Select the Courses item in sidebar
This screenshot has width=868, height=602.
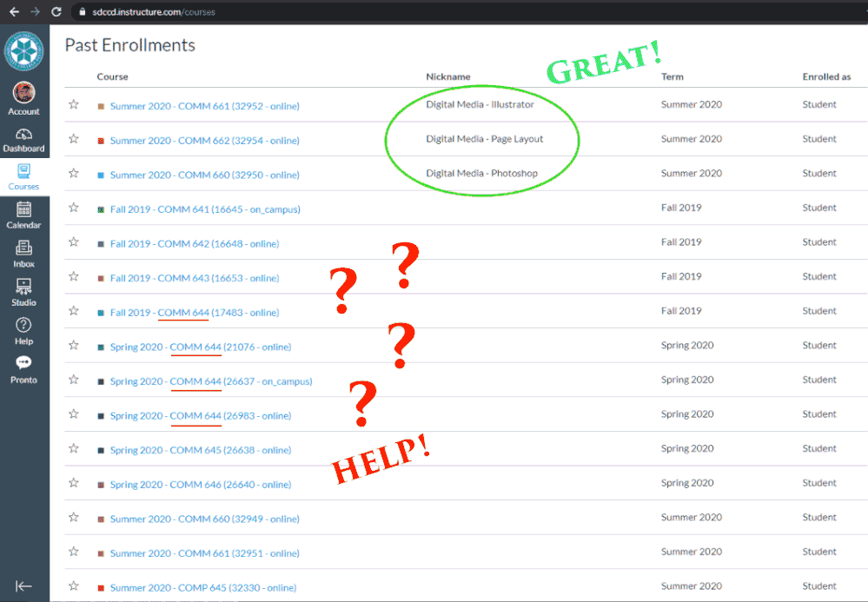click(23, 176)
